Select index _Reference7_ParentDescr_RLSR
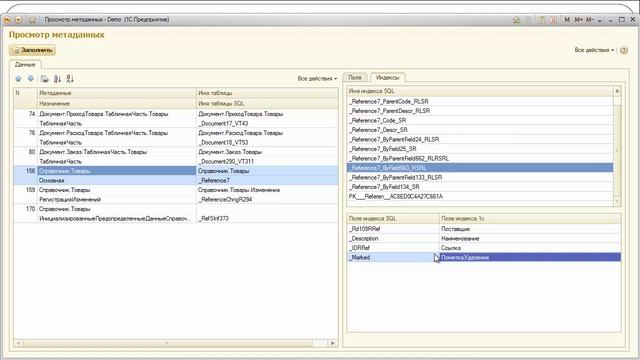The image size is (640, 360). [480, 111]
